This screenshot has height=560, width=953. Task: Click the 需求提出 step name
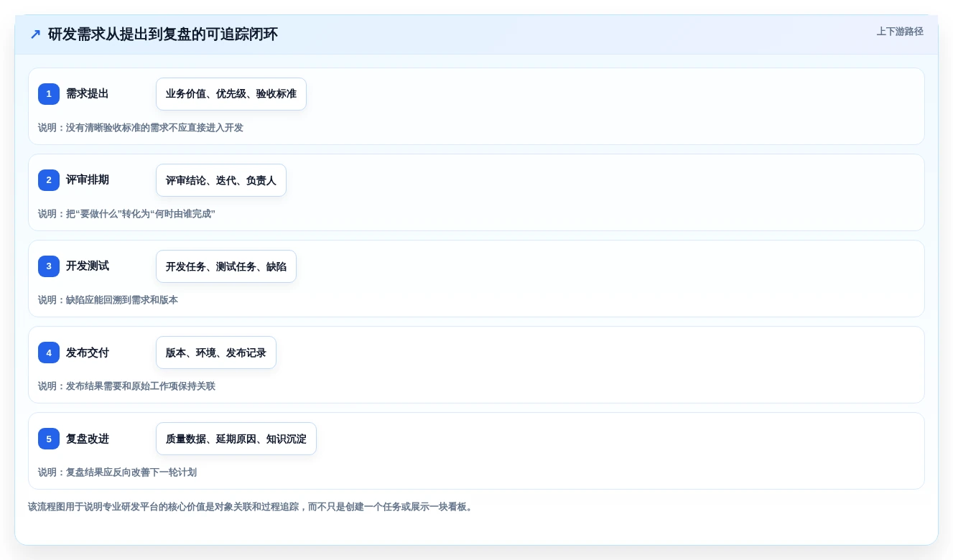point(88,94)
